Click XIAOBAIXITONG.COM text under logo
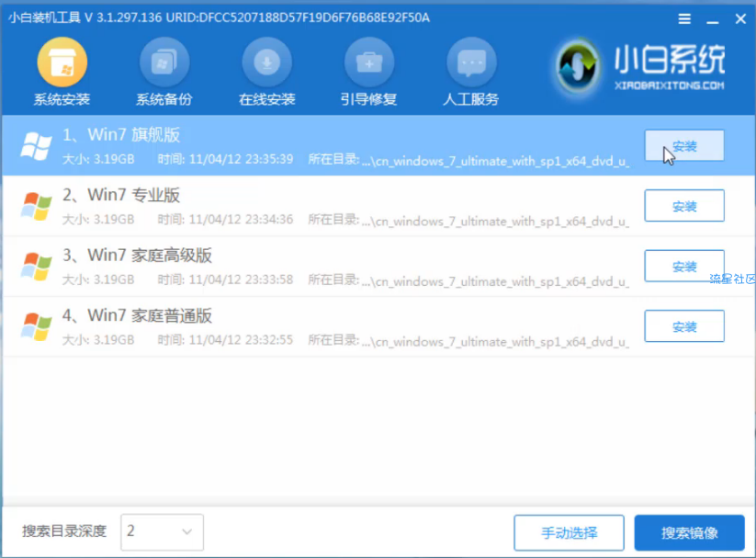 [670, 85]
